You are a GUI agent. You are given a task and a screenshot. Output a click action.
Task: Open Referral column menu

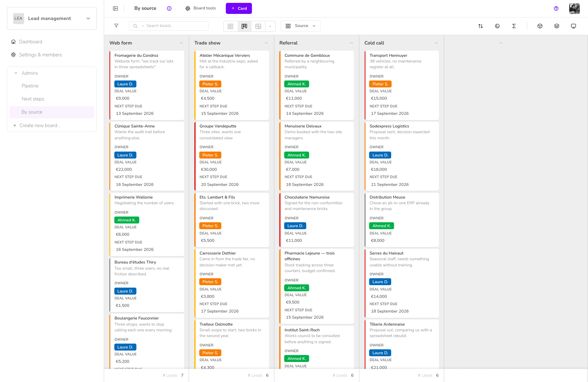coord(351,43)
